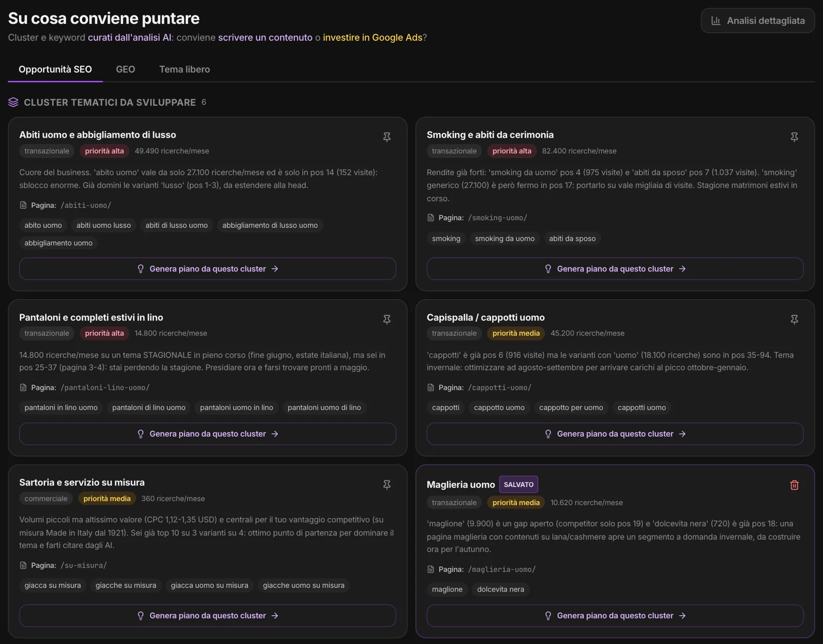Click the /cappotti-uomo/ page path
The width and height of the screenshot is (823, 644).
[x=499, y=387]
